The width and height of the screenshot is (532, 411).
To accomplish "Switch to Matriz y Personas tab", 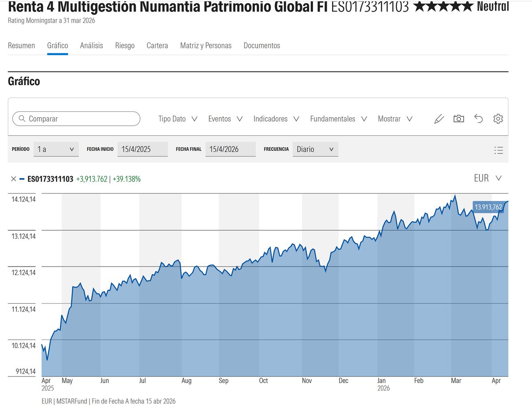I will 206,45.
